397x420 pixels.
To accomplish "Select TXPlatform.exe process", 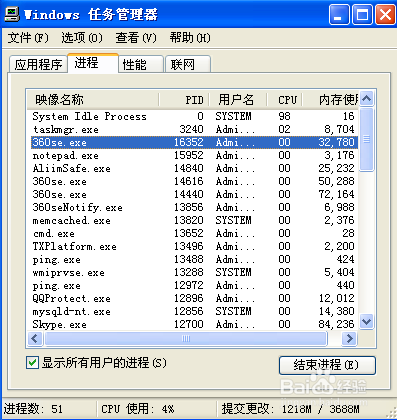I will click(193, 246).
